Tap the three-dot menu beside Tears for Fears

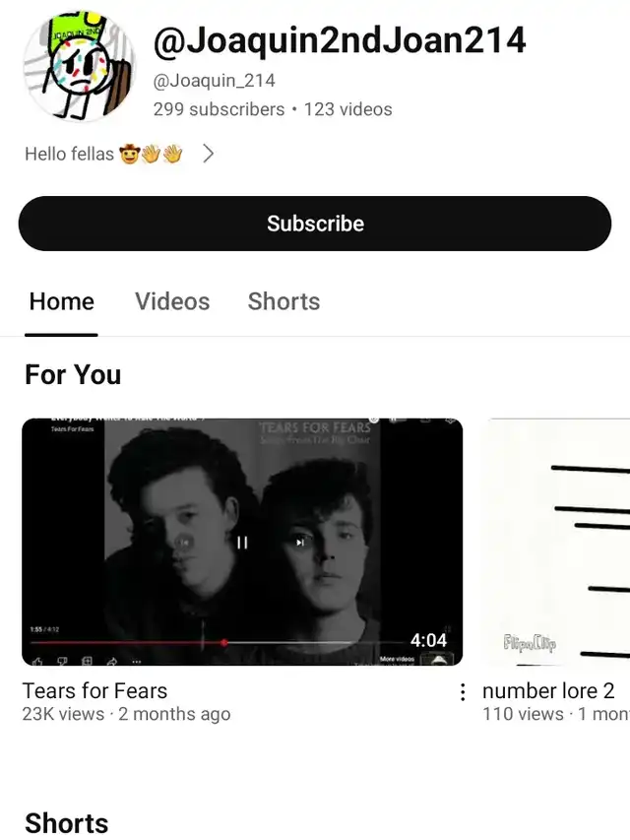(x=463, y=692)
